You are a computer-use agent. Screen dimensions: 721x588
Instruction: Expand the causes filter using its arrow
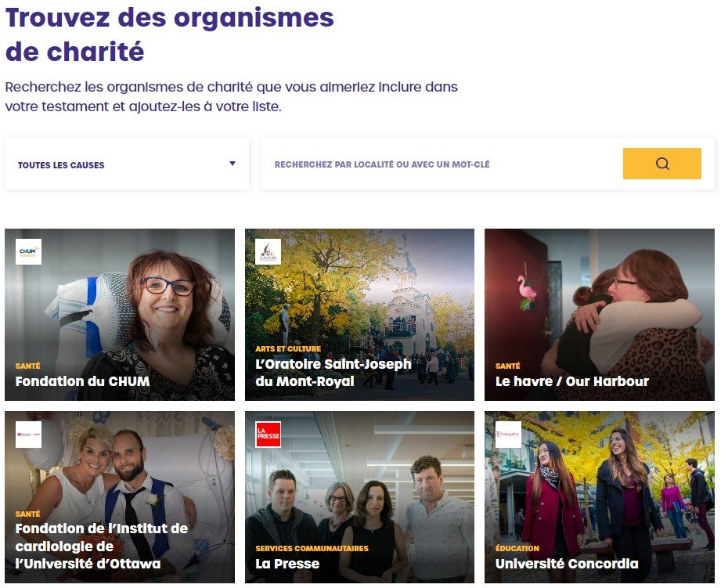pos(233,164)
